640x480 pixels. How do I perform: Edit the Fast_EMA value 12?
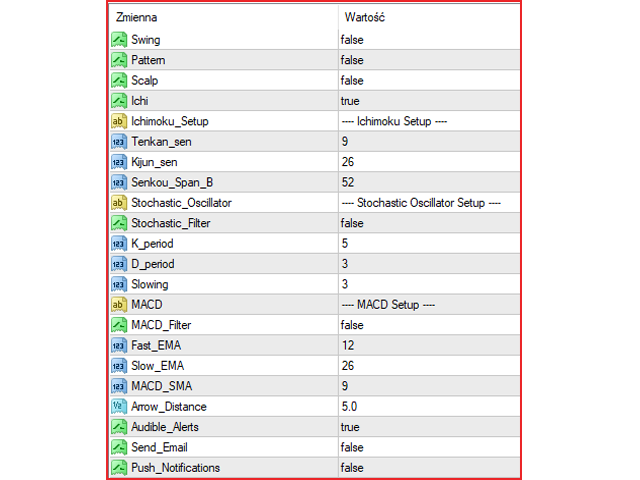[348, 345]
